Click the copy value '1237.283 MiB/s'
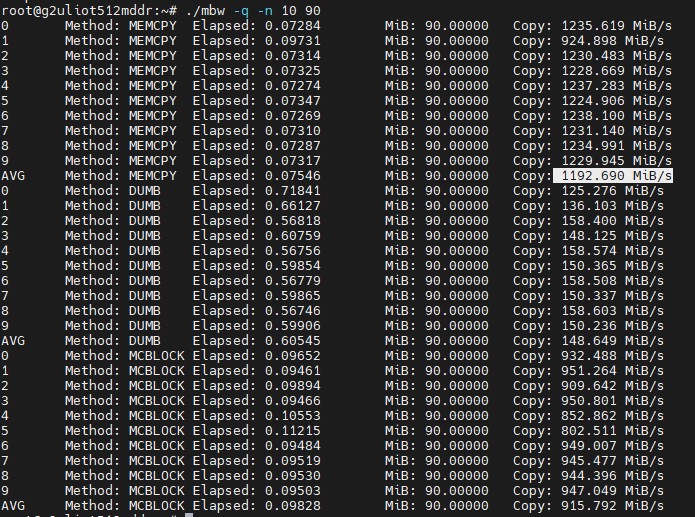This screenshot has width=695, height=517. coord(617,86)
